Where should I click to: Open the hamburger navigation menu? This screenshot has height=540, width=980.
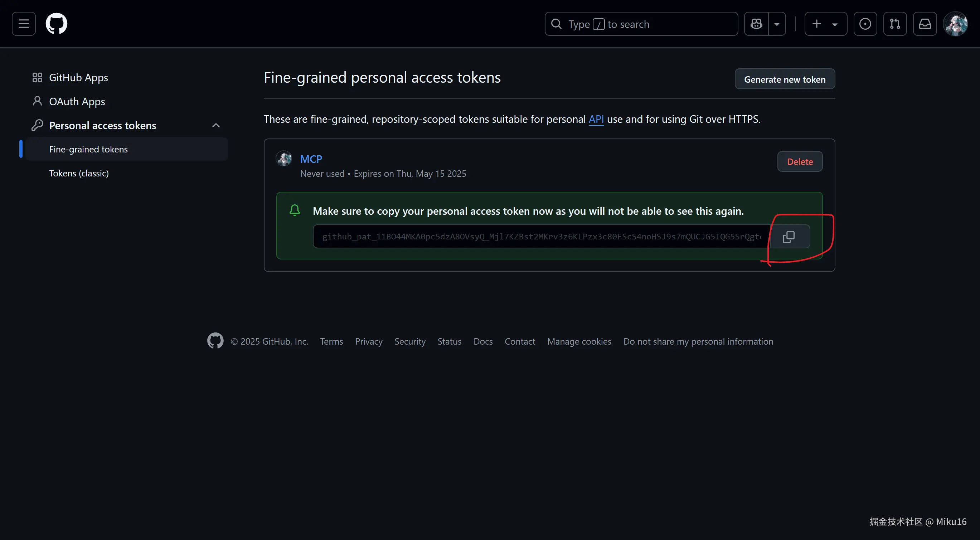tap(24, 24)
